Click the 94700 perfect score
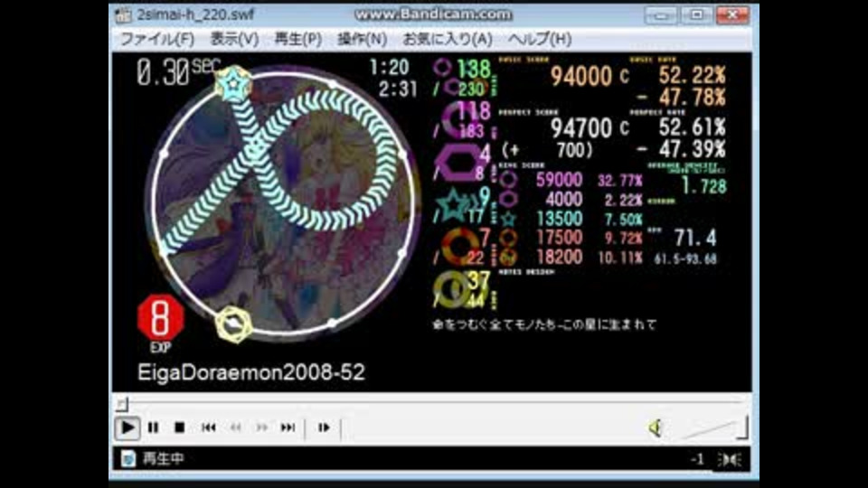This screenshot has width=868, height=488. 580,128
